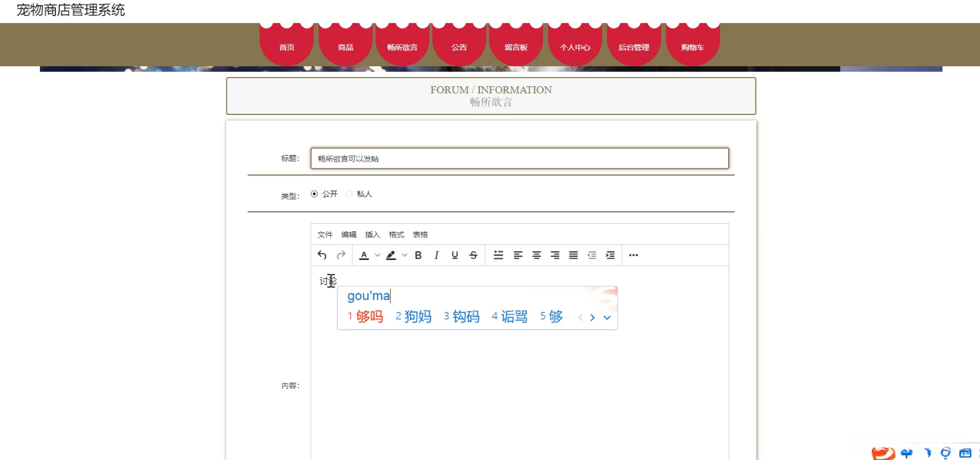Toggle italic formatting
The image size is (980, 460).
coord(437,255)
